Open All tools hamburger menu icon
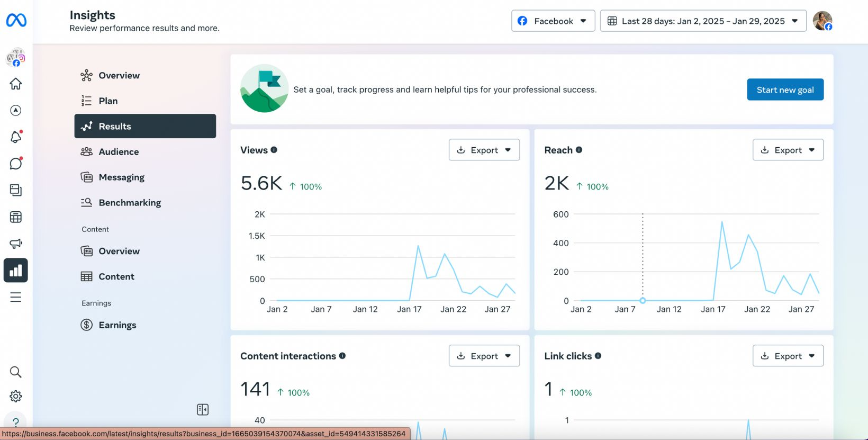 [x=16, y=297]
